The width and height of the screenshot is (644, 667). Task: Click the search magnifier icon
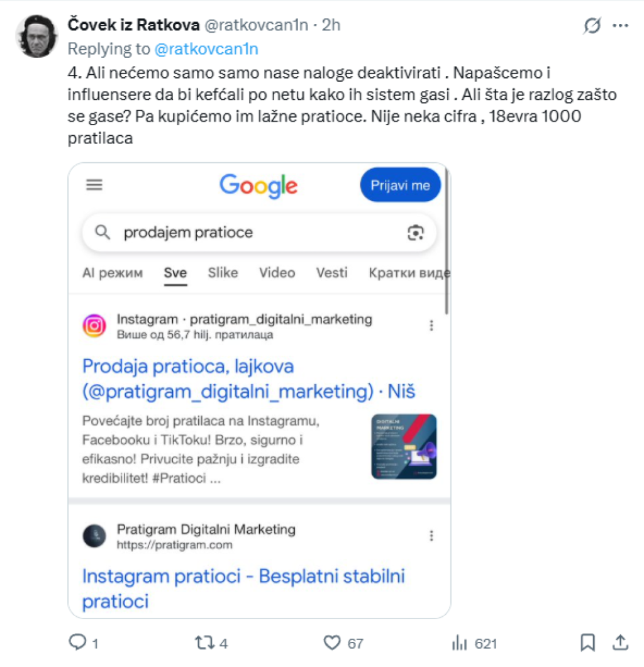[x=103, y=233]
